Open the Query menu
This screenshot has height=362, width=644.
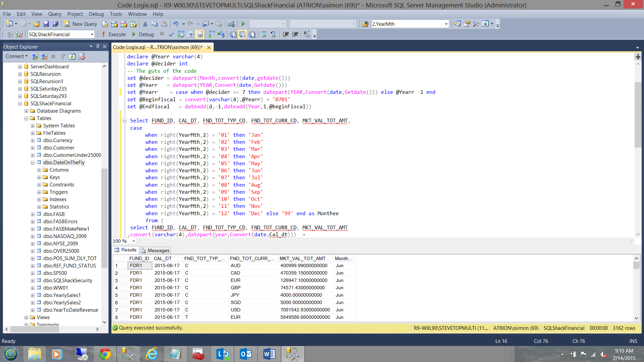click(x=54, y=14)
